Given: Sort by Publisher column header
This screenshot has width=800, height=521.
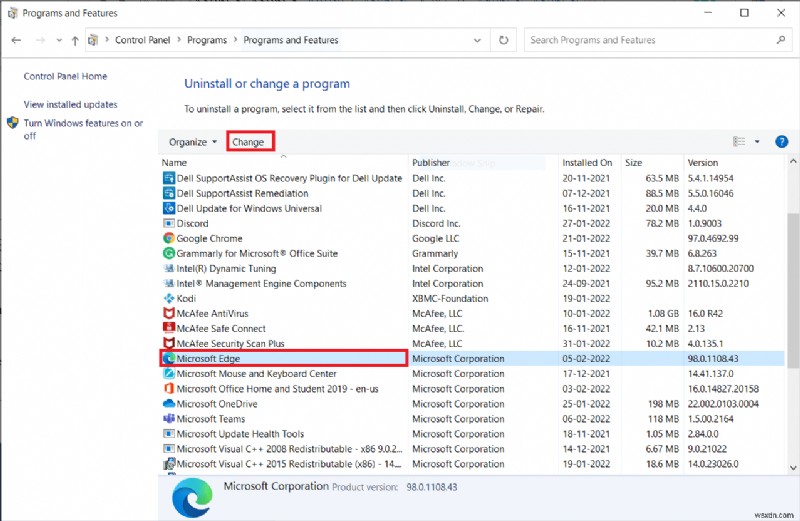Looking at the screenshot, I should point(431,163).
